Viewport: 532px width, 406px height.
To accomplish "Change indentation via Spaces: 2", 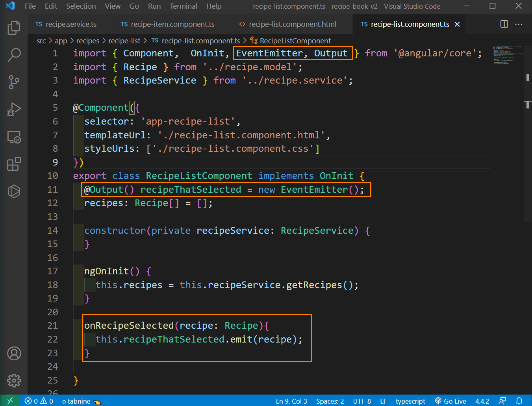I will (x=330, y=401).
